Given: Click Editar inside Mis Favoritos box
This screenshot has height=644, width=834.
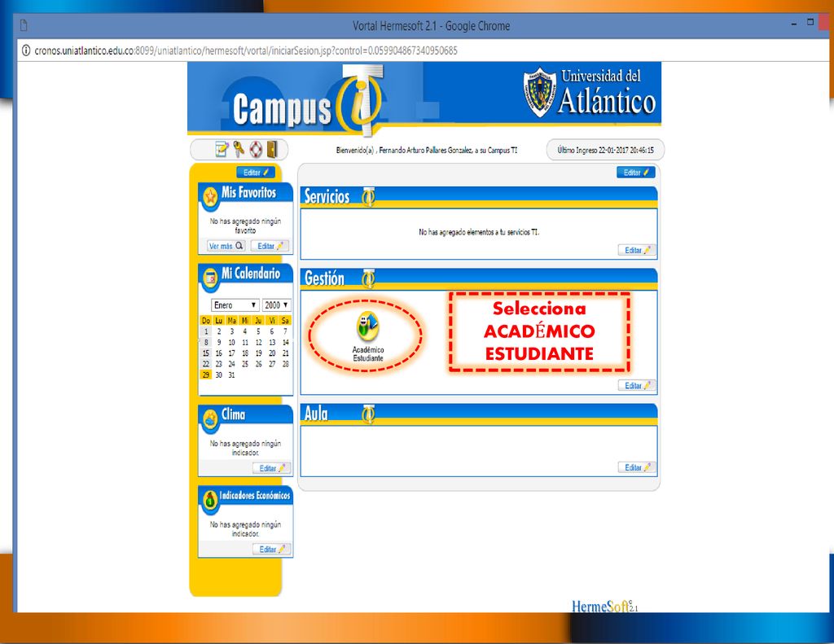Looking at the screenshot, I should [x=270, y=246].
